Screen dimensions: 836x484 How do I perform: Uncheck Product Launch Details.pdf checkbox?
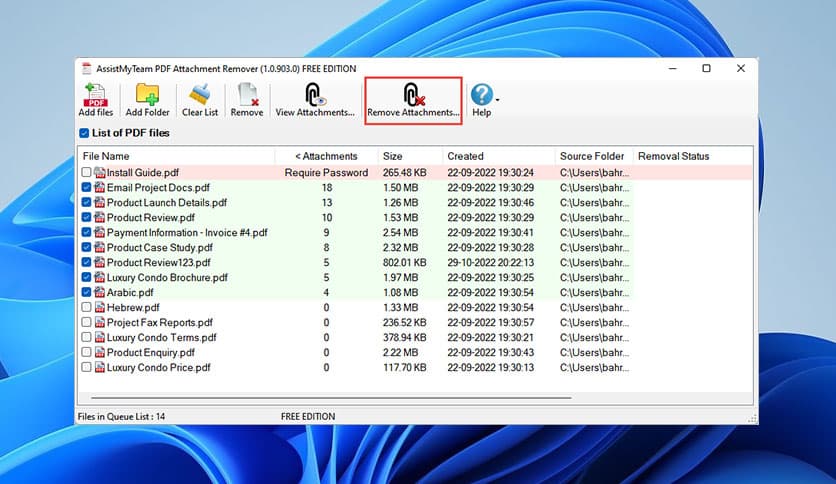[86, 202]
